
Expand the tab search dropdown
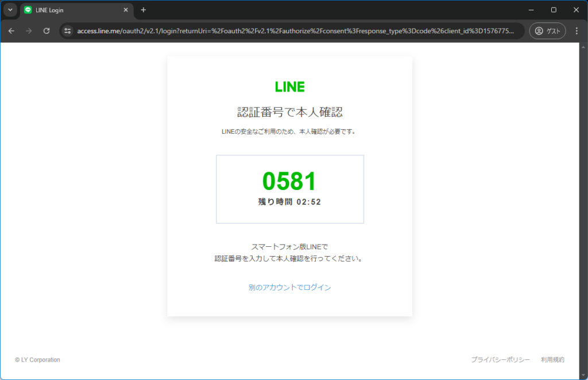pyautogui.click(x=10, y=10)
